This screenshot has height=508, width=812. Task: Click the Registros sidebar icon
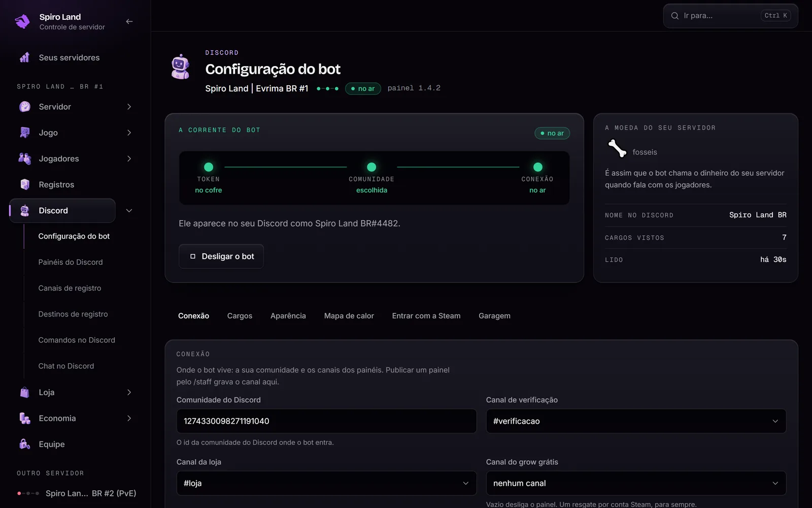tap(24, 184)
